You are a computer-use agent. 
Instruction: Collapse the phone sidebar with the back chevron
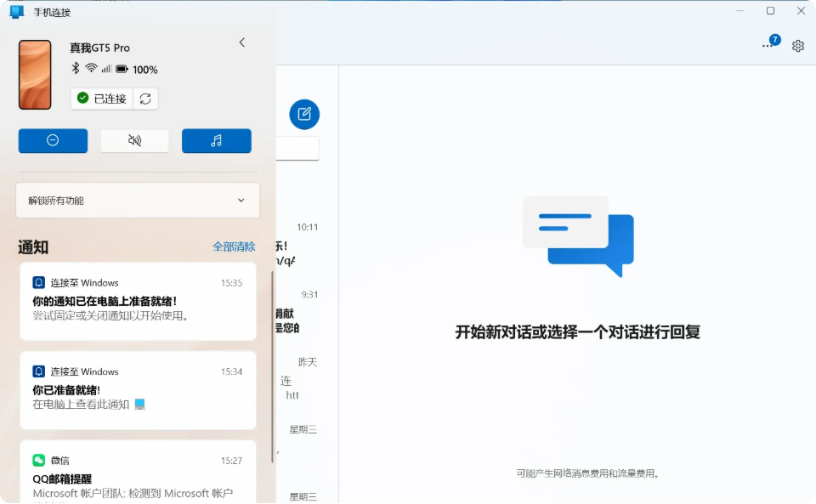pyautogui.click(x=242, y=42)
